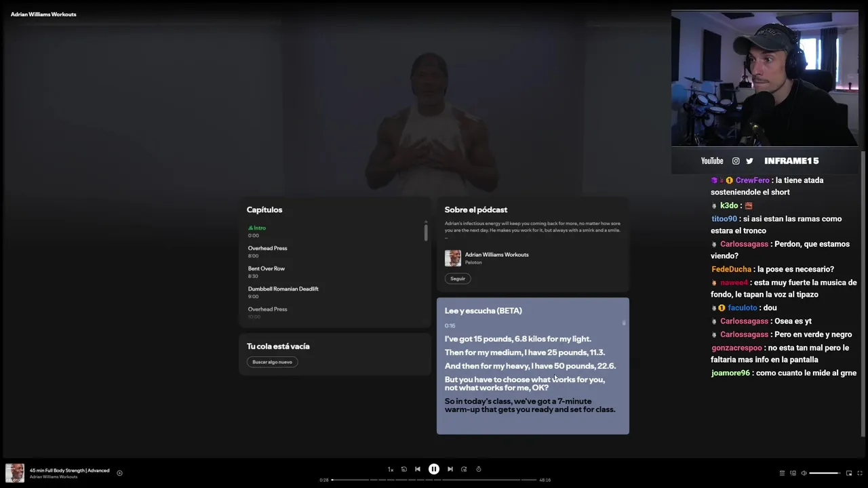868x488 pixels.
Task: Click transcript line 'So in today's class'
Action: click(530, 405)
